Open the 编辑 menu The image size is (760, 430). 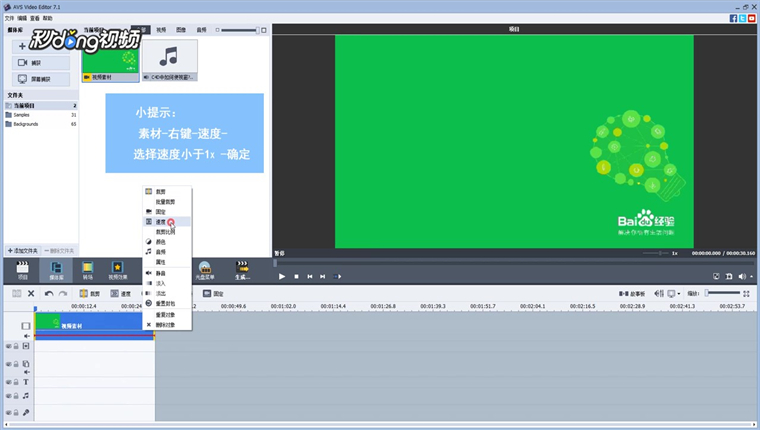22,18
